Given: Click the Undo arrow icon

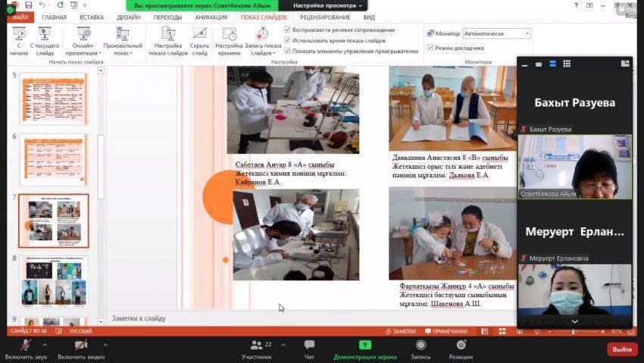Looking at the screenshot, I should 42,5.
